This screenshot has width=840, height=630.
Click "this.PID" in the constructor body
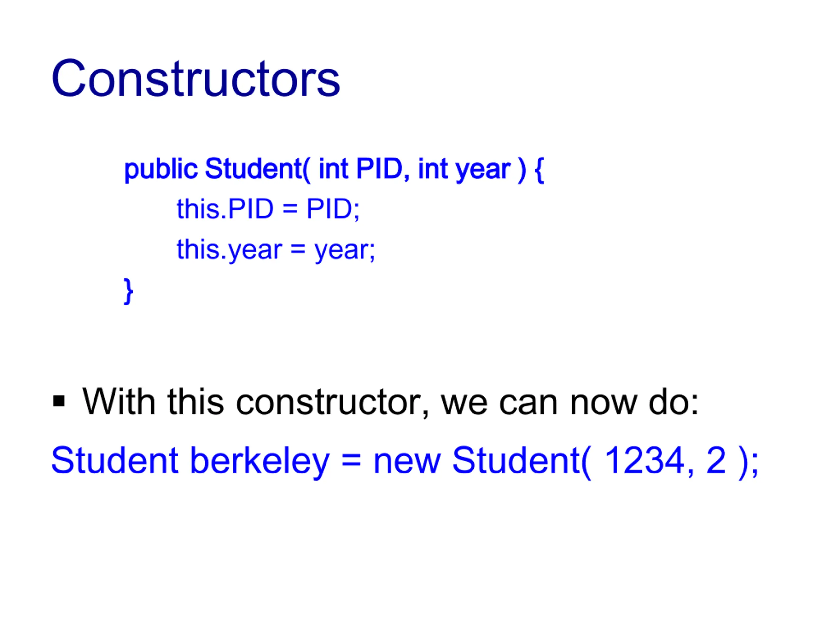click(x=225, y=209)
